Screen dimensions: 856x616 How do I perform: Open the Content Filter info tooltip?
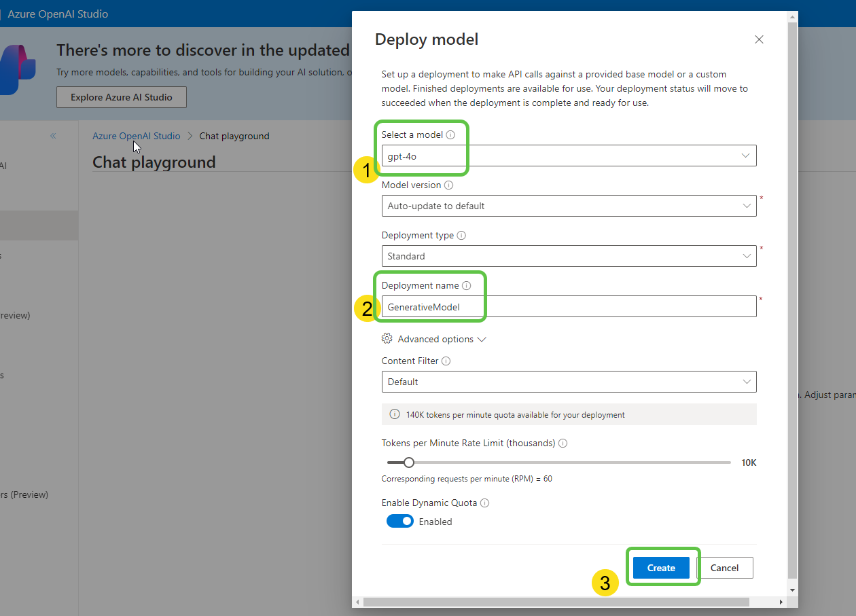point(445,361)
